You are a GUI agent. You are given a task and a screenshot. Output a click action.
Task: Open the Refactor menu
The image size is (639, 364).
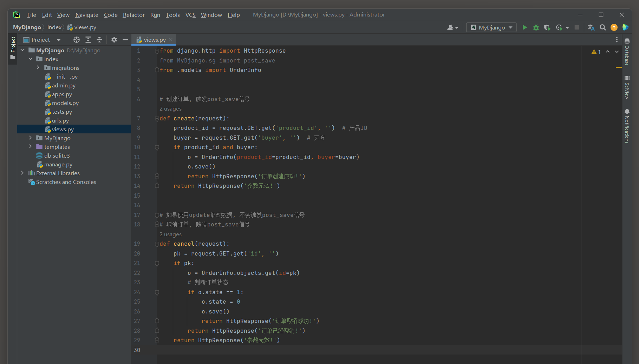(133, 15)
